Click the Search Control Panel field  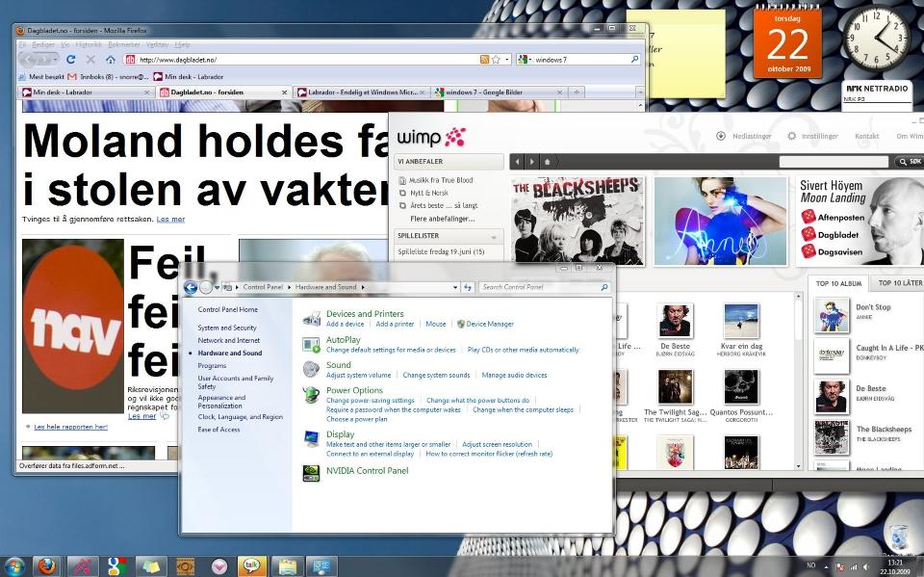click(539, 287)
